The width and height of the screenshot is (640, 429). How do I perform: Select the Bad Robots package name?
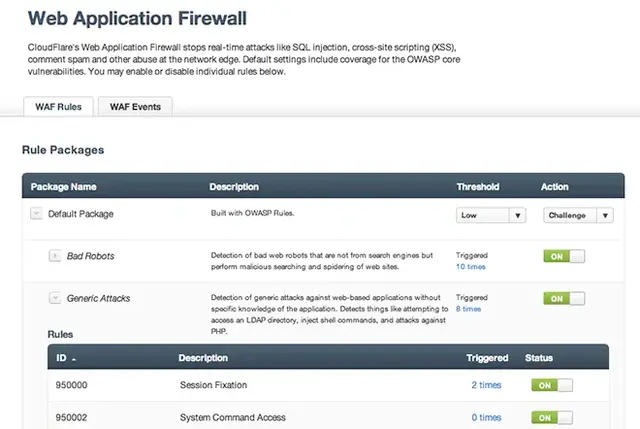coord(91,256)
